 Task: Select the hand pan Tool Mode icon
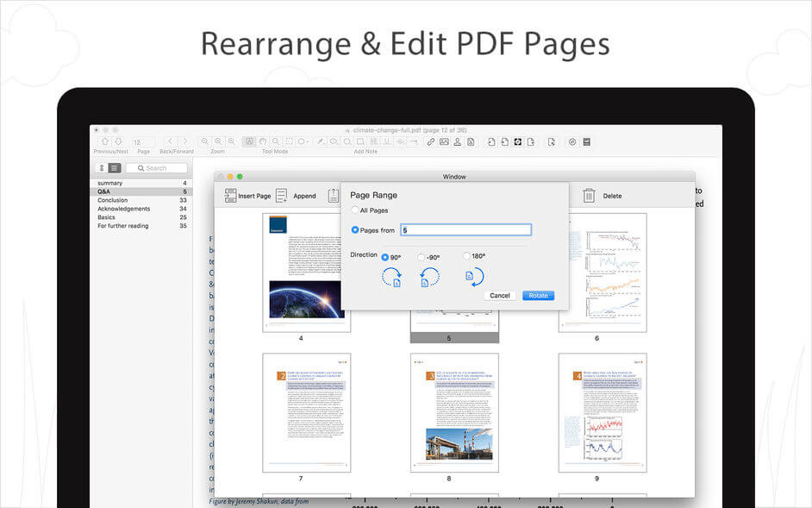(262, 141)
